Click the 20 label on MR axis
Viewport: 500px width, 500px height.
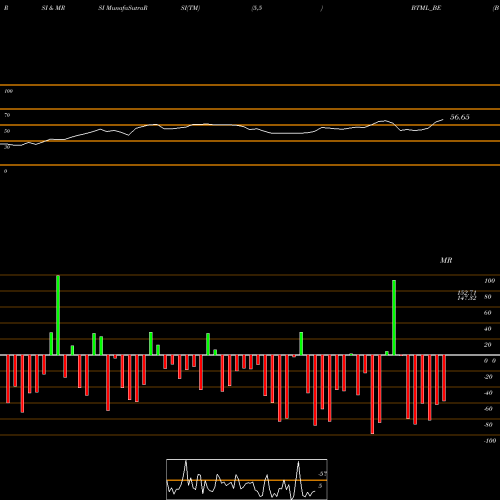click(488, 345)
